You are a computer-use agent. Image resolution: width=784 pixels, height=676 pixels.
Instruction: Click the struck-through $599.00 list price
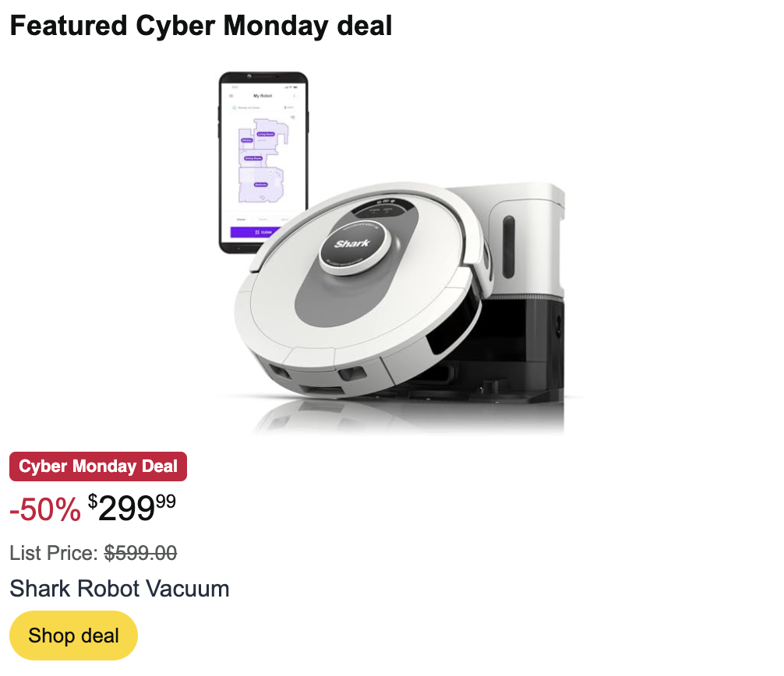pyautogui.click(x=140, y=553)
